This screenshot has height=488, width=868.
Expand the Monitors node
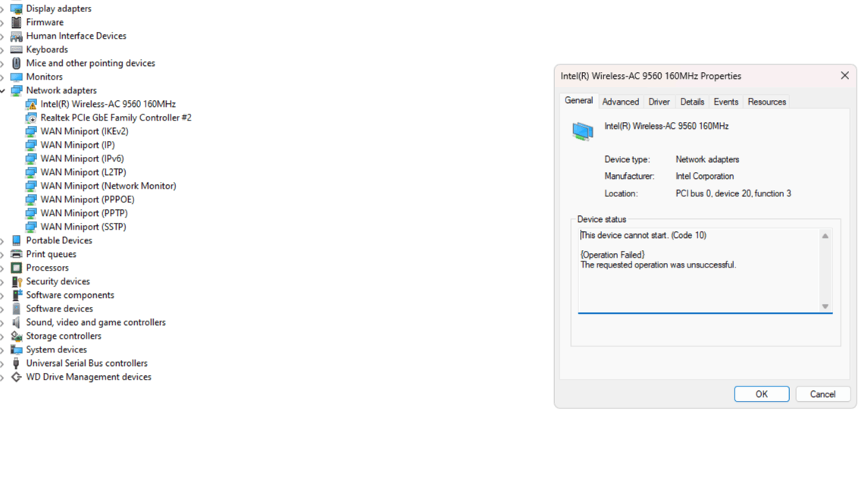[x=2, y=77]
